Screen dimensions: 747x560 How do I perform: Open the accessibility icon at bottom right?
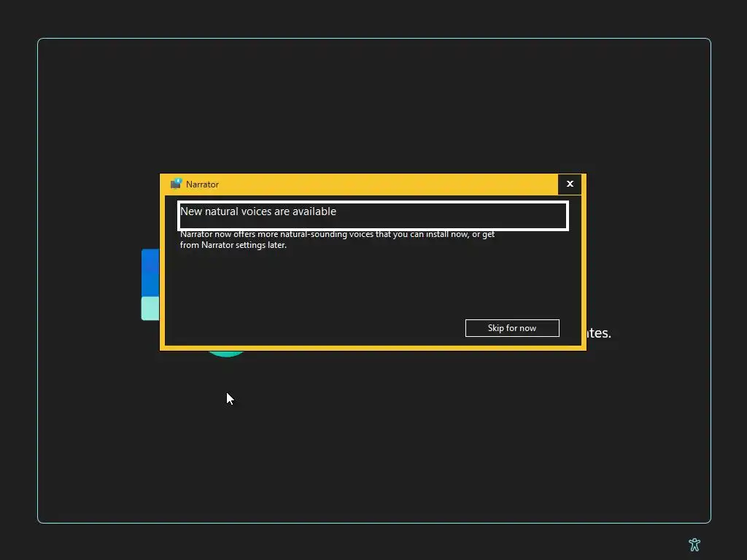point(694,544)
